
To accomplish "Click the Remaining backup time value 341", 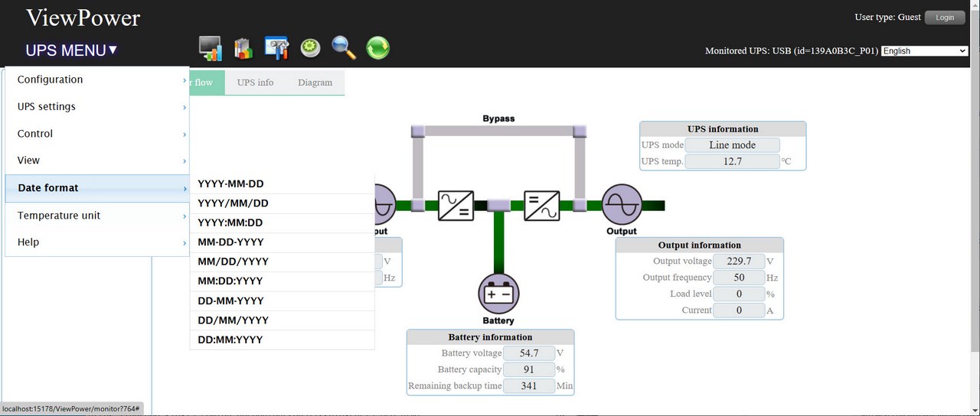I will tap(529, 386).
